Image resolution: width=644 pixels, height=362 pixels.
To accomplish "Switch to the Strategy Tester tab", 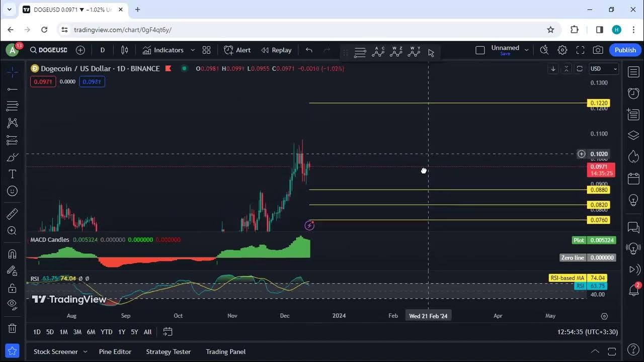I will click(168, 352).
